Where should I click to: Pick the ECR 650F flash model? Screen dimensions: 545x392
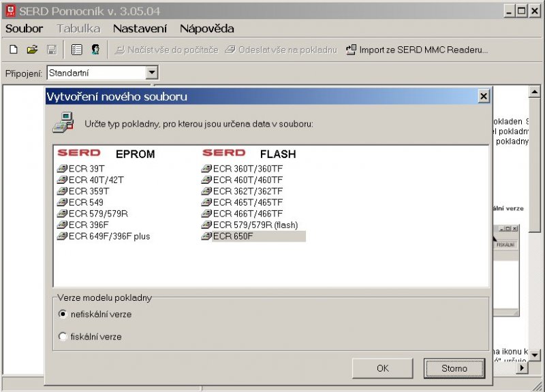207,236
